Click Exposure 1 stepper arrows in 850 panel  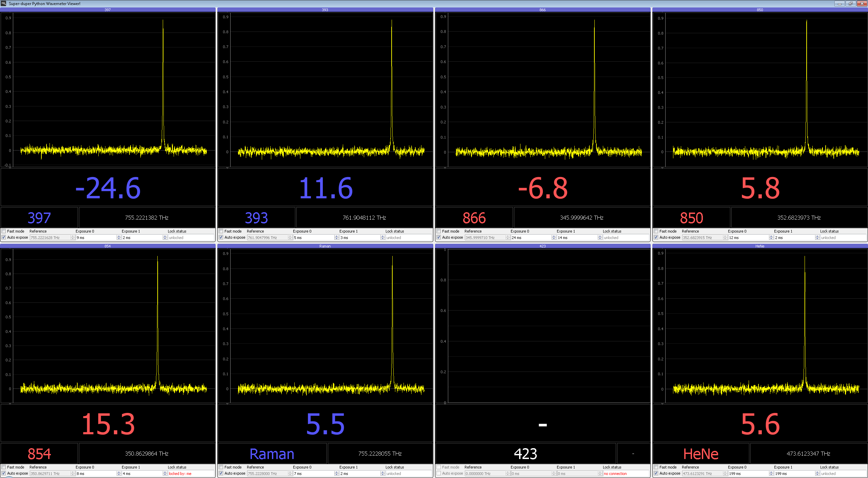(817, 238)
